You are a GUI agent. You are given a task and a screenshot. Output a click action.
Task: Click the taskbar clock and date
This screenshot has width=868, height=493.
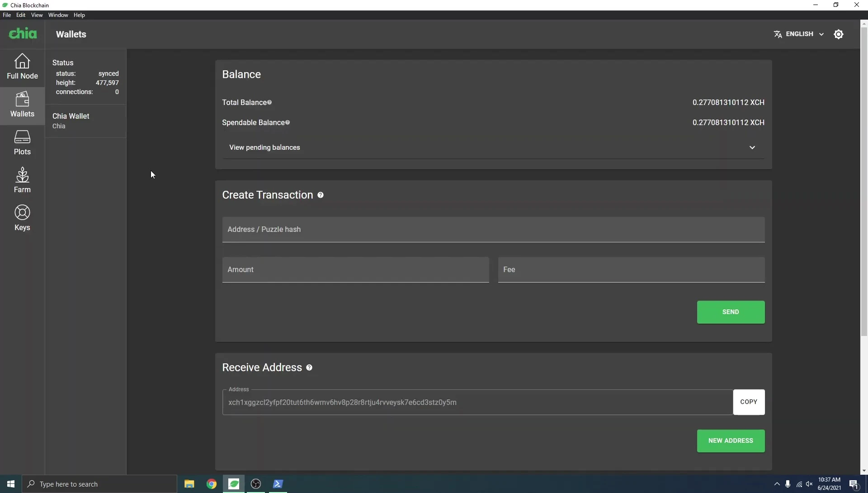(829, 484)
